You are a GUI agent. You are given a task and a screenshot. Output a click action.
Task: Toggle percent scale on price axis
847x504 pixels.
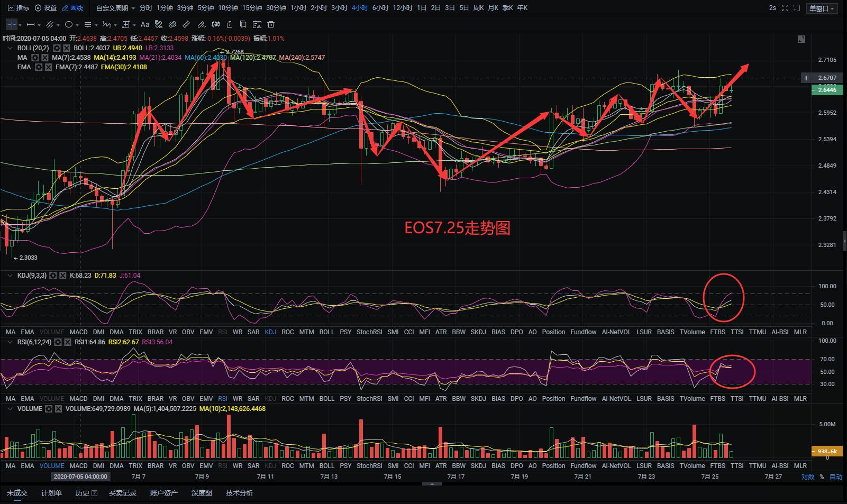[x=822, y=477]
